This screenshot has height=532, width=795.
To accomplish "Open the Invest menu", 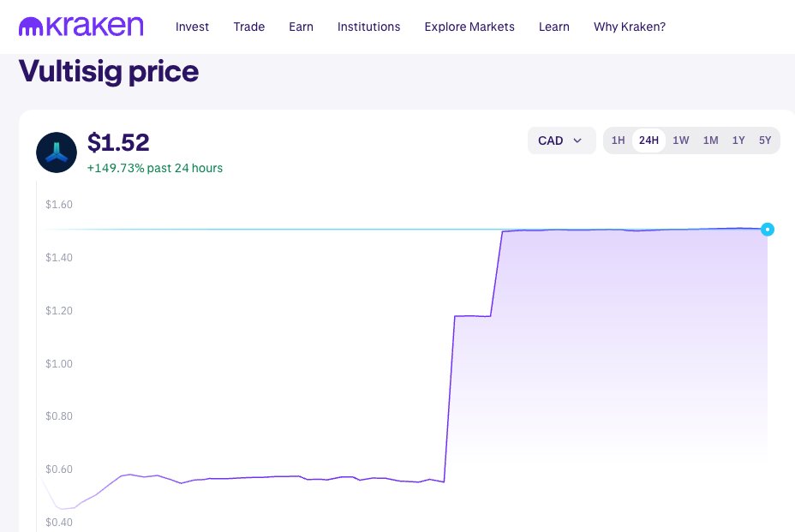I will click(x=192, y=27).
